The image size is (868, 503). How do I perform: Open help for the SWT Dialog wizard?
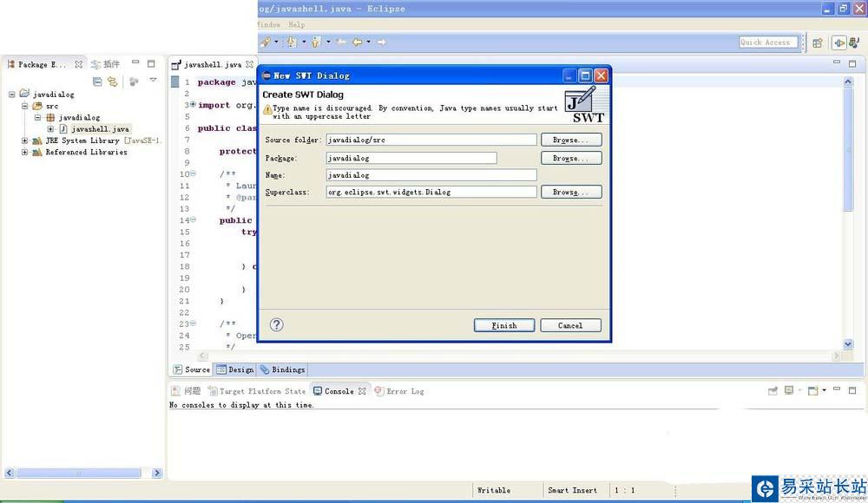[x=276, y=325]
